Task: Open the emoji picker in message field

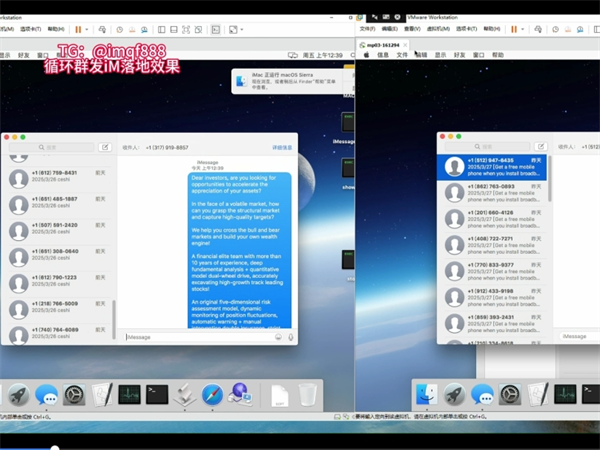Action: [277, 337]
